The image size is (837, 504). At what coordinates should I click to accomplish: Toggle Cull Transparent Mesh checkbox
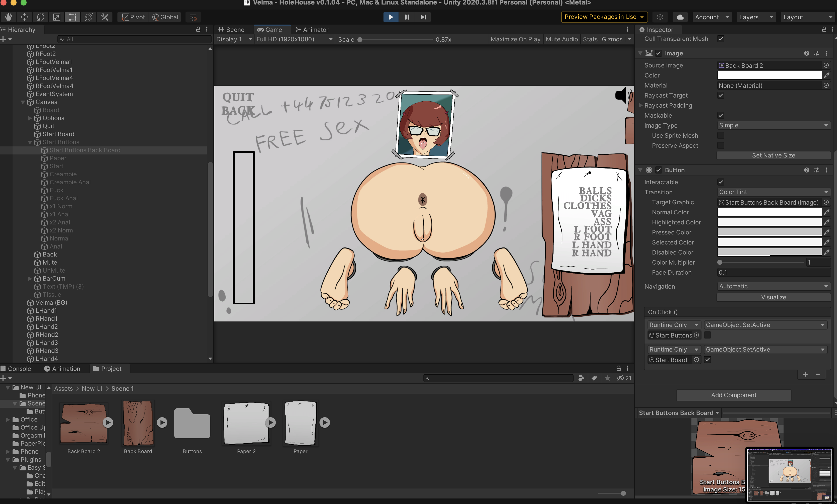(721, 39)
